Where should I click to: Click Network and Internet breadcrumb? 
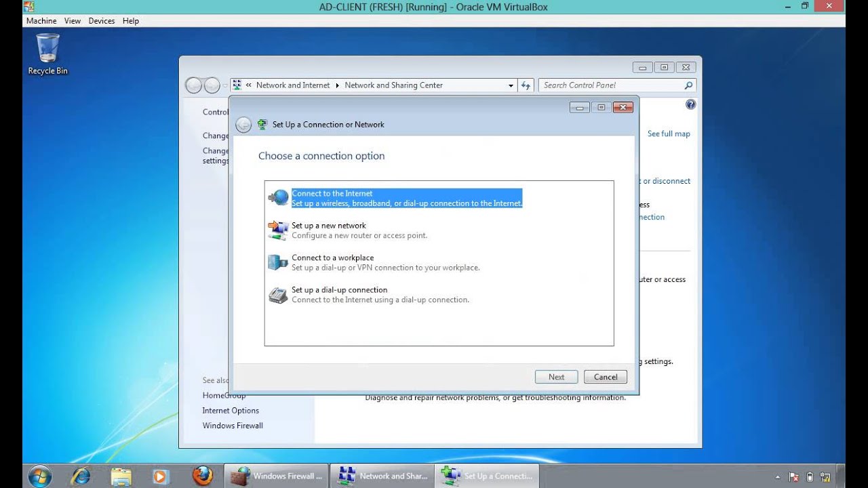293,85
